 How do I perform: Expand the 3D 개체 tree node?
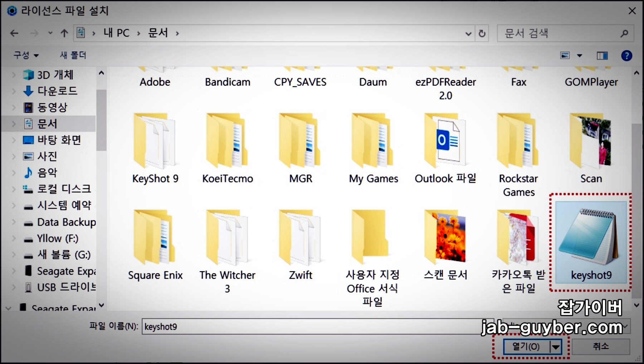[x=14, y=75]
